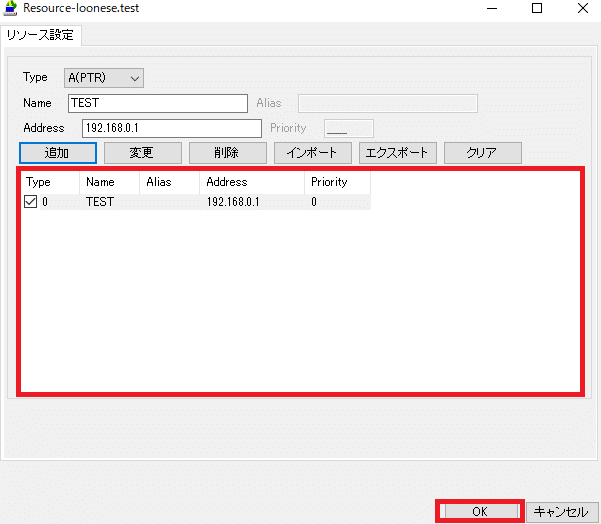
Task: Click the Name input field containing TEST
Action: tap(158, 103)
